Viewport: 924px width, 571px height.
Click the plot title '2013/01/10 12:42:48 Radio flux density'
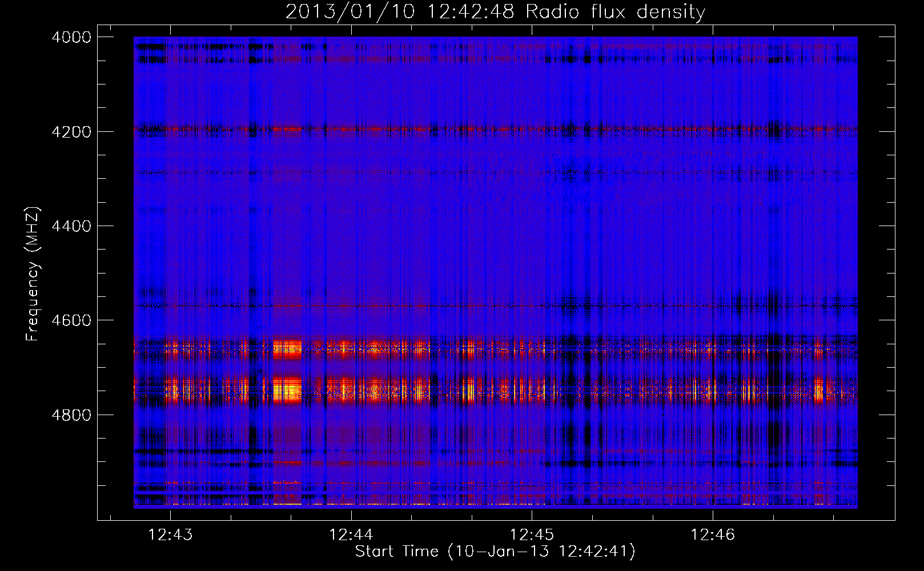click(495, 12)
